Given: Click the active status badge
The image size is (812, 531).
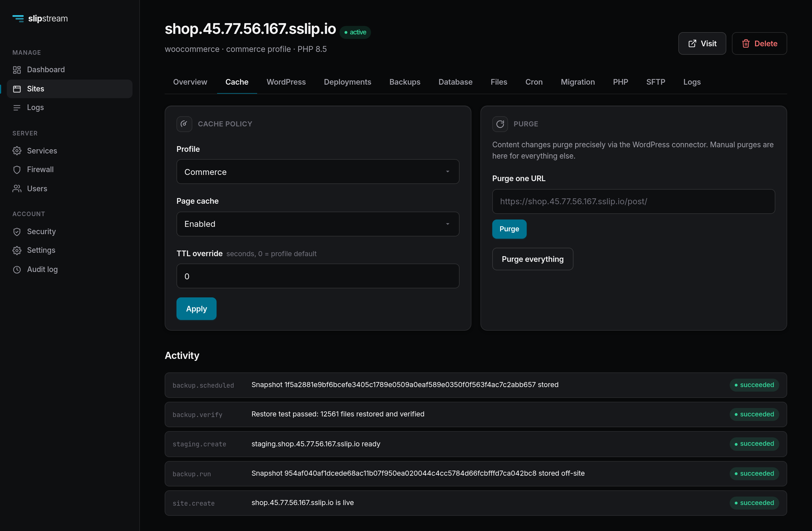Looking at the screenshot, I should tap(355, 32).
